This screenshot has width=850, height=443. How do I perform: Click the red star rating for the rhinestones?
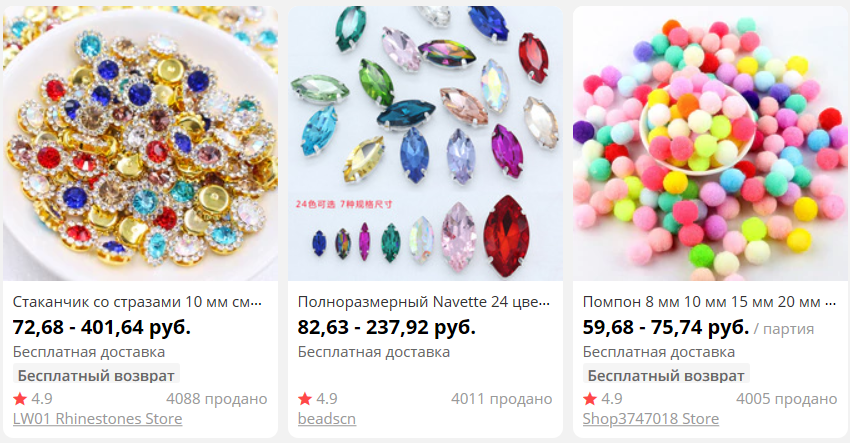tap(20, 399)
